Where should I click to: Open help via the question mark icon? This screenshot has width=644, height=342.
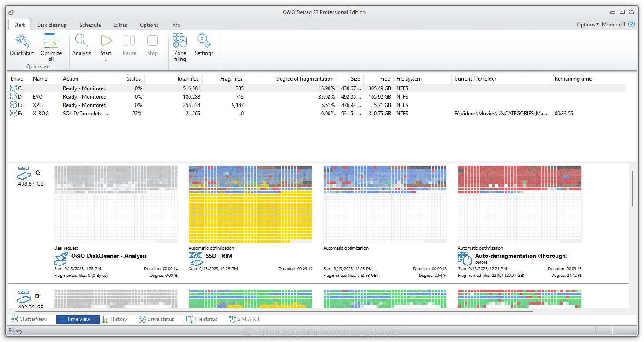point(632,24)
